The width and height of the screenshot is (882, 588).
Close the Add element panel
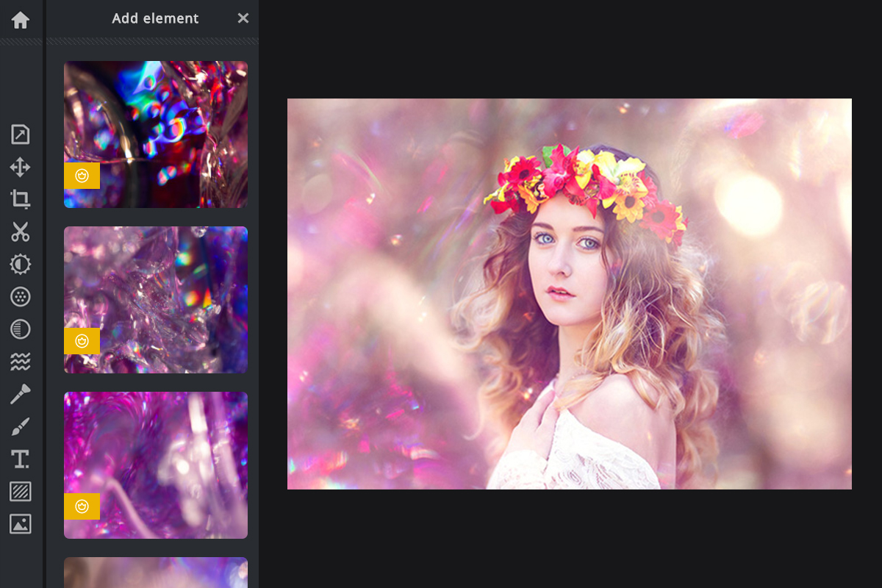tap(243, 18)
